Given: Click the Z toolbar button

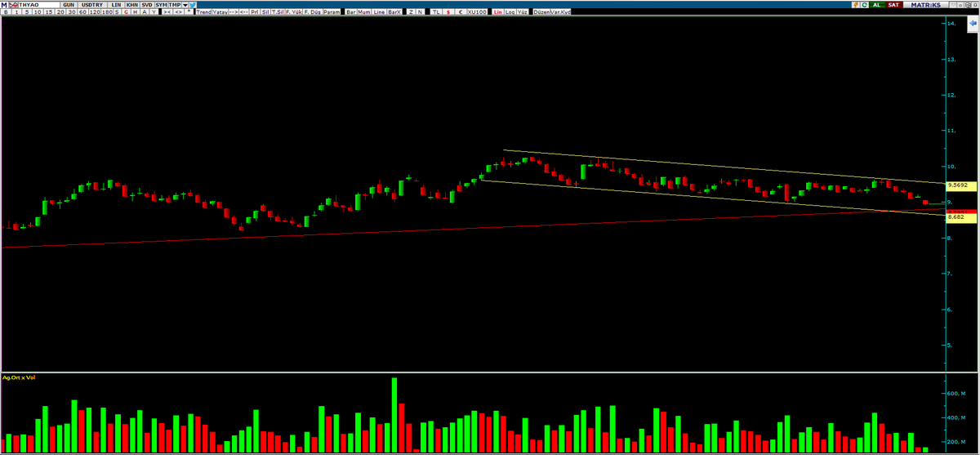Looking at the screenshot, I should click(x=411, y=12).
